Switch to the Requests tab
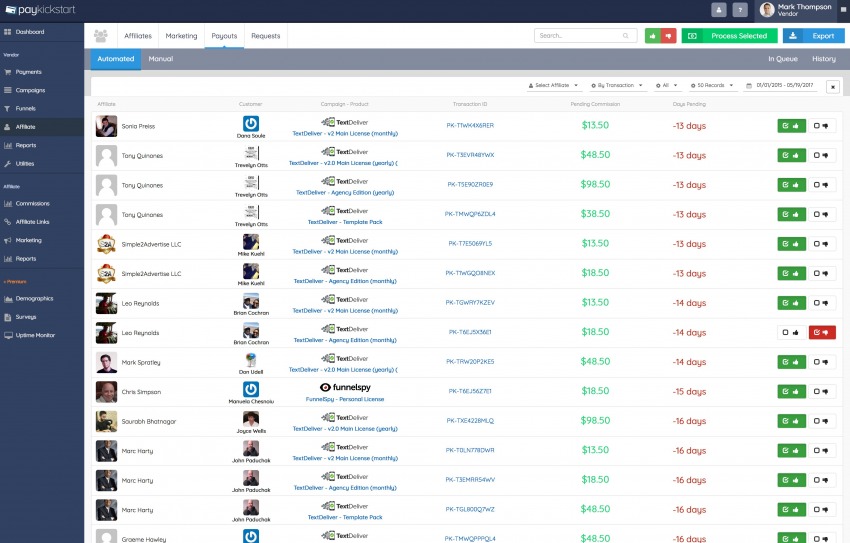The width and height of the screenshot is (850, 543). tap(266, 36)
